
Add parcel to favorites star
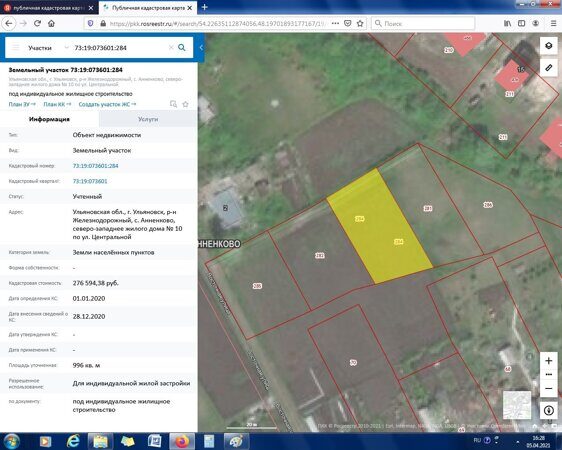coord(185,104)
